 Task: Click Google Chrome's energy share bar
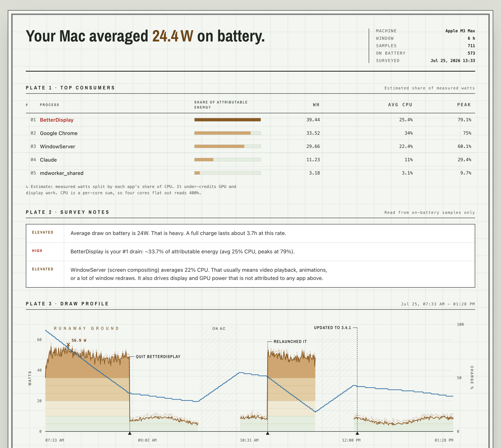pos(227,133)
